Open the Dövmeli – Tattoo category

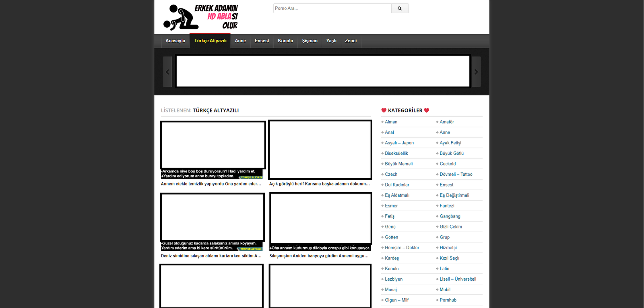456,175
